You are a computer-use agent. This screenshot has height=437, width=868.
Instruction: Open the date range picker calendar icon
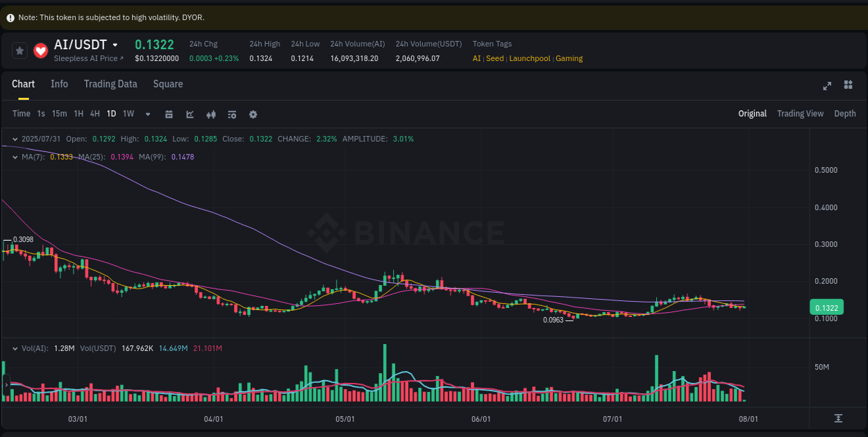pyautogui.click(x=169, y=114)
